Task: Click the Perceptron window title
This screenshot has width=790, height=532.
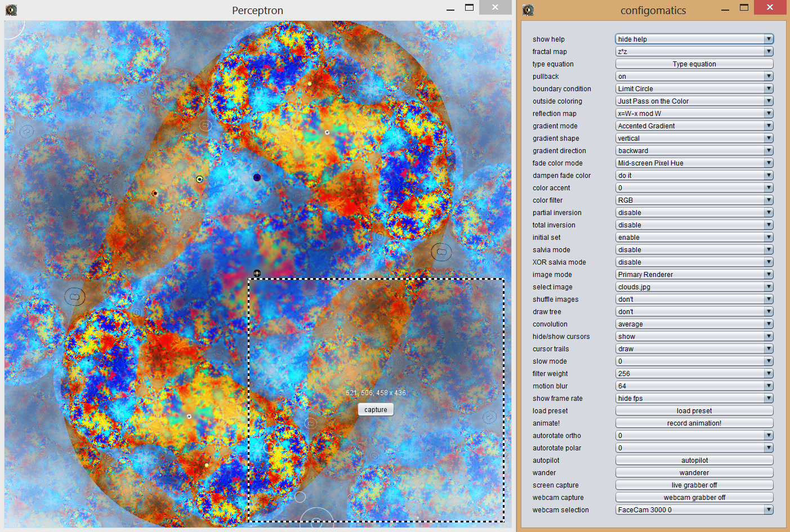Action: click(x=257, y=10)
